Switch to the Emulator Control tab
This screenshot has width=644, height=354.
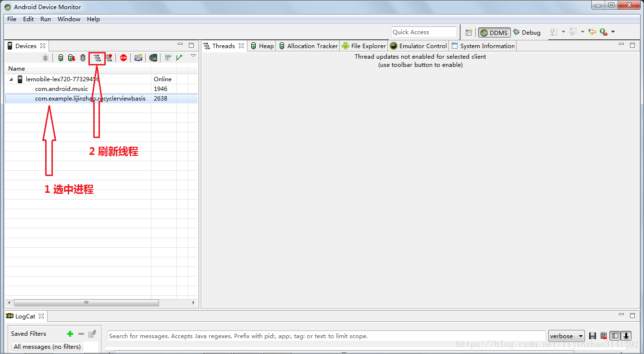(x=419, y=46)
